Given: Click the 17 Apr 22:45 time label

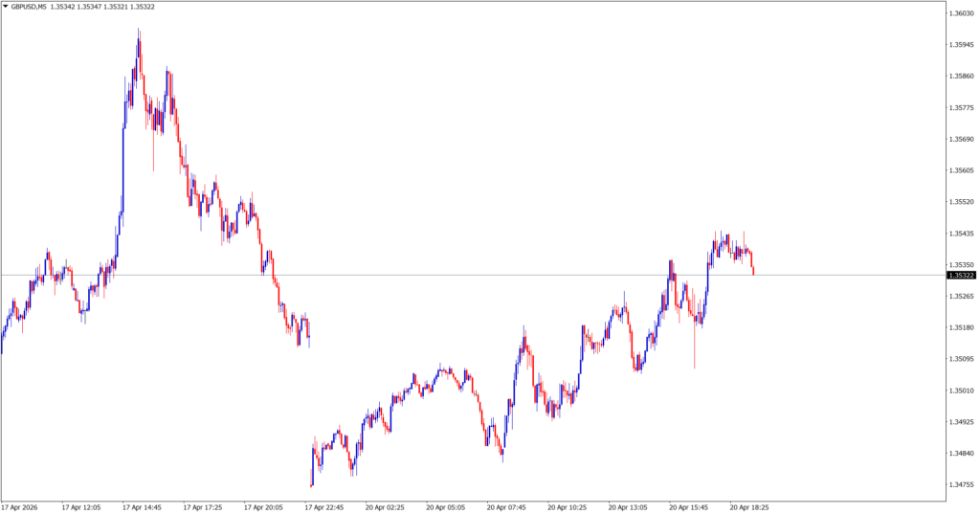Looking at the screenshot, I should [x=324, y=507].
